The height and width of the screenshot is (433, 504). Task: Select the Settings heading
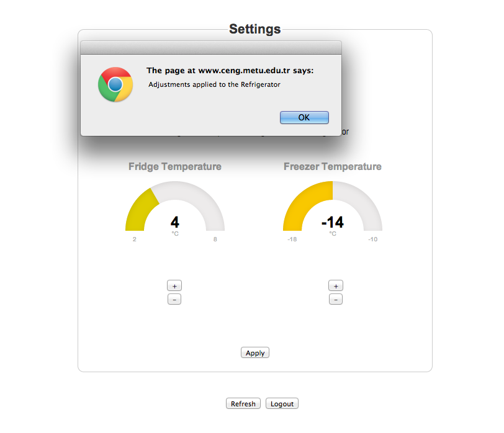tap(255, 29)
